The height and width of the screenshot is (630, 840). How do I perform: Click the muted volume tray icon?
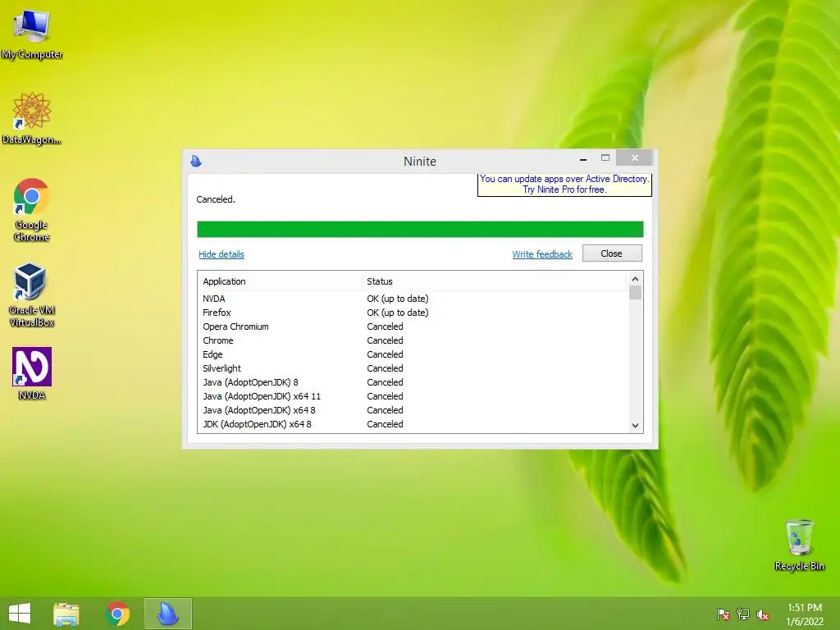click(763, 614)
